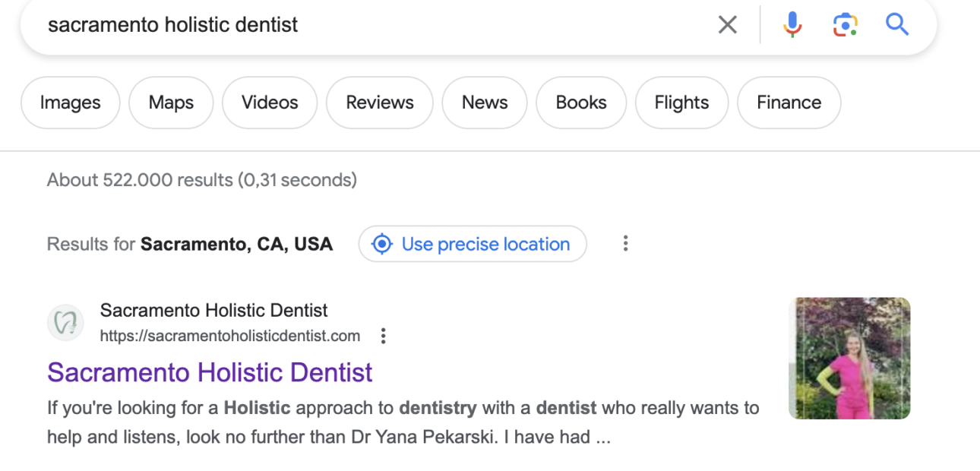Viewport: 980px width, 471px height.
Task: Switch to Images results tab
Action: (x=70, y=103)
